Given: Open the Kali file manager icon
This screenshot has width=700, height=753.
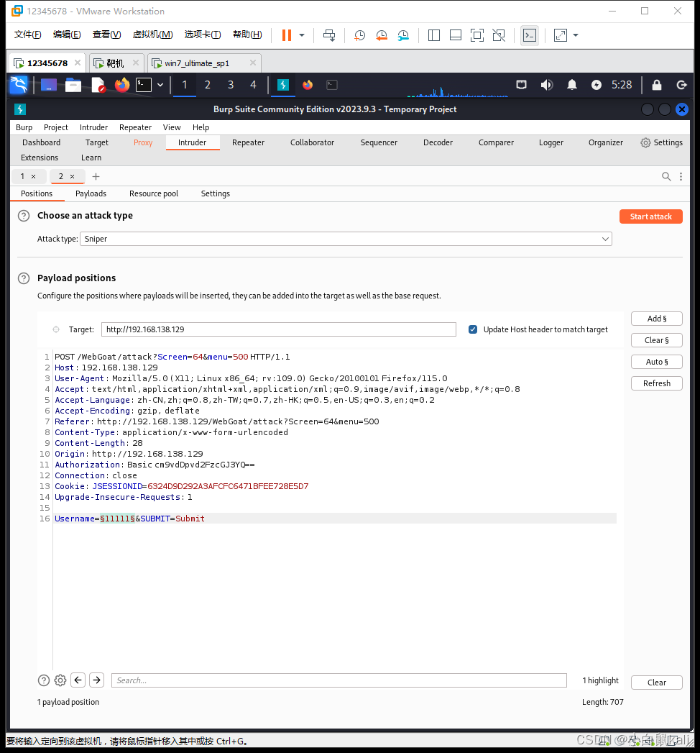Looking at the screenshot, I should click(73, 85).
